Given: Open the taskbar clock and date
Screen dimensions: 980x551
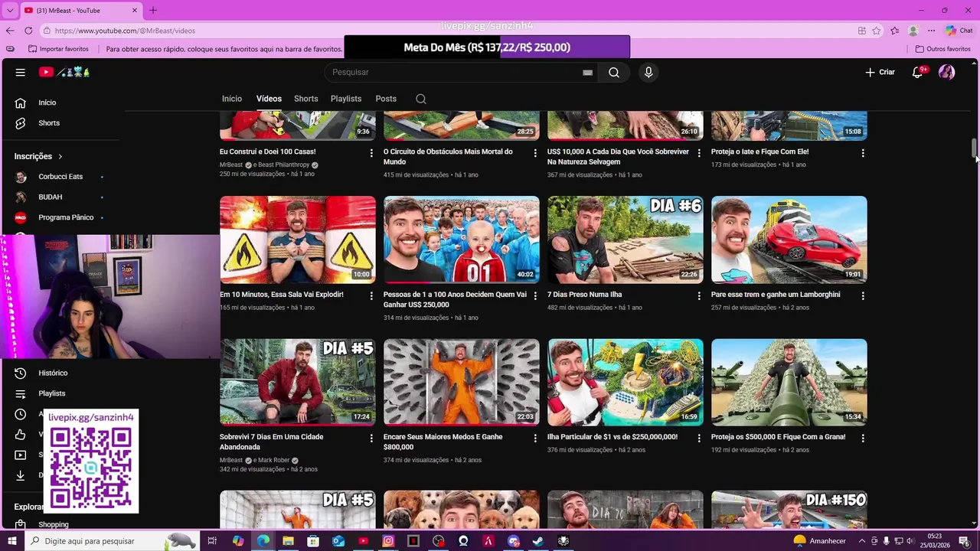Looking at the screenshot, I should (x=935, y=541).
